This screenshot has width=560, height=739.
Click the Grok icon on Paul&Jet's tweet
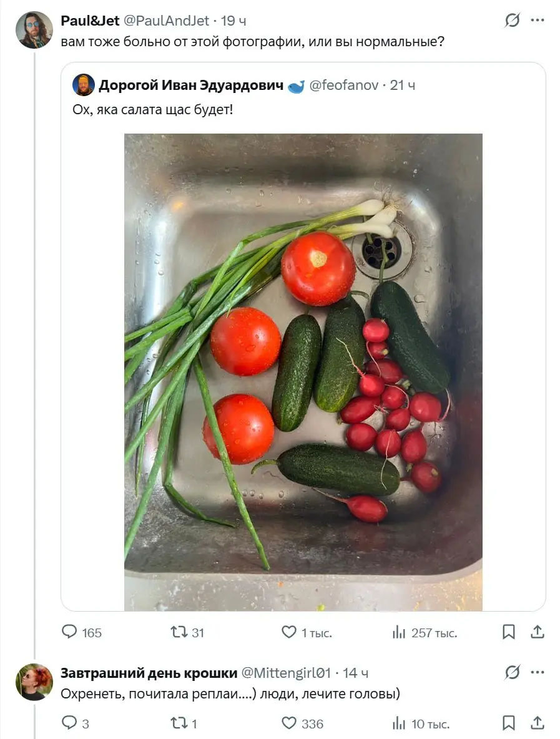513,20
